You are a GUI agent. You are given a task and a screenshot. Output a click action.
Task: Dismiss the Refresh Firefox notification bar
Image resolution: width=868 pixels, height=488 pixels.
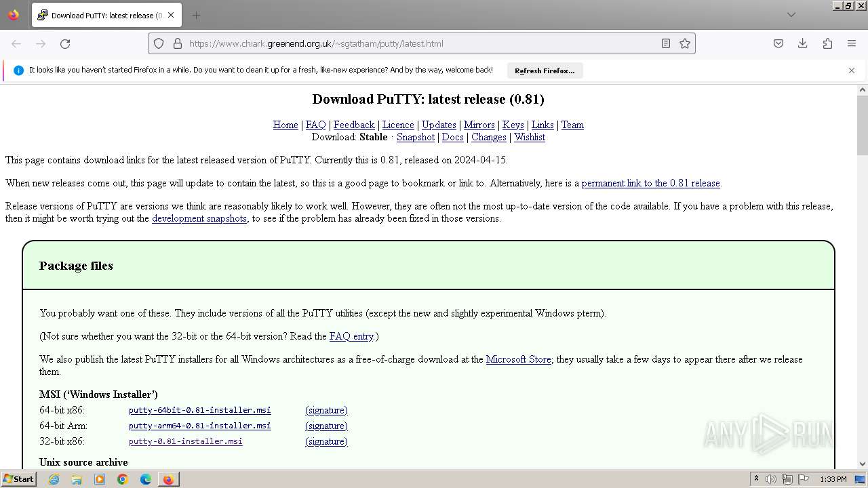click(x=852, y=70)
